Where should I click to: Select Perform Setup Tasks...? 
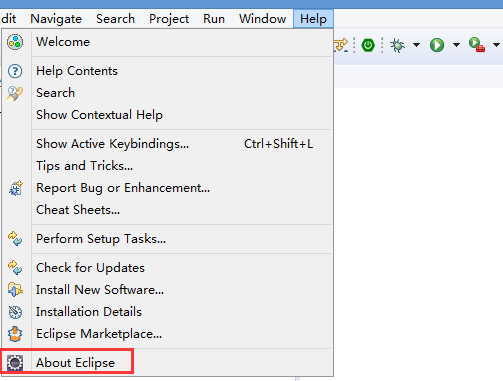coord(167,239)
